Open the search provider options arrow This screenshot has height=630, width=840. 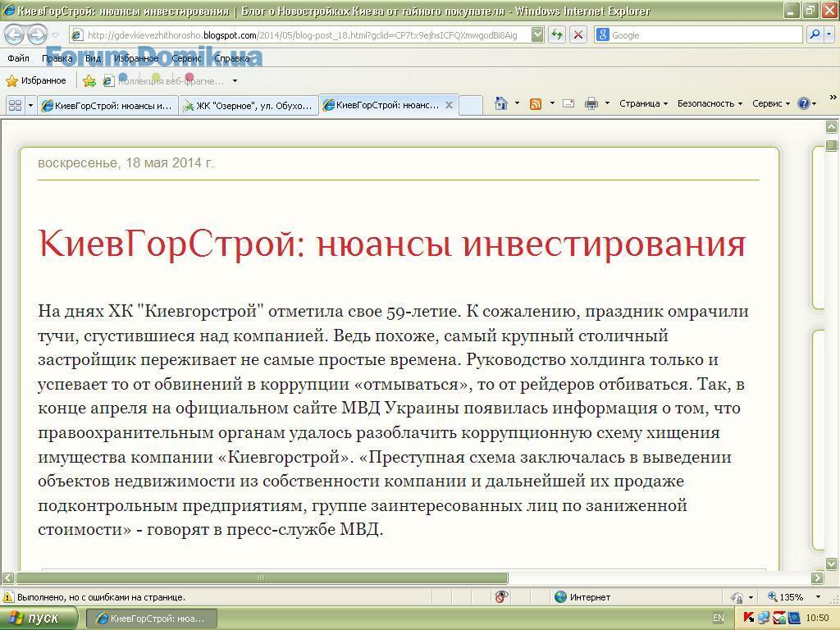coord(829,34)
